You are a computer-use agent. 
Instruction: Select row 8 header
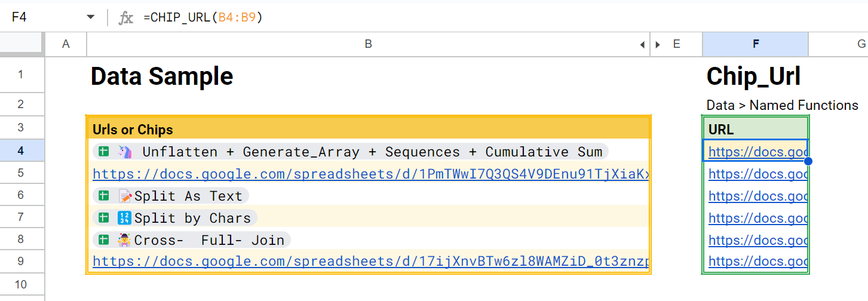22,239
